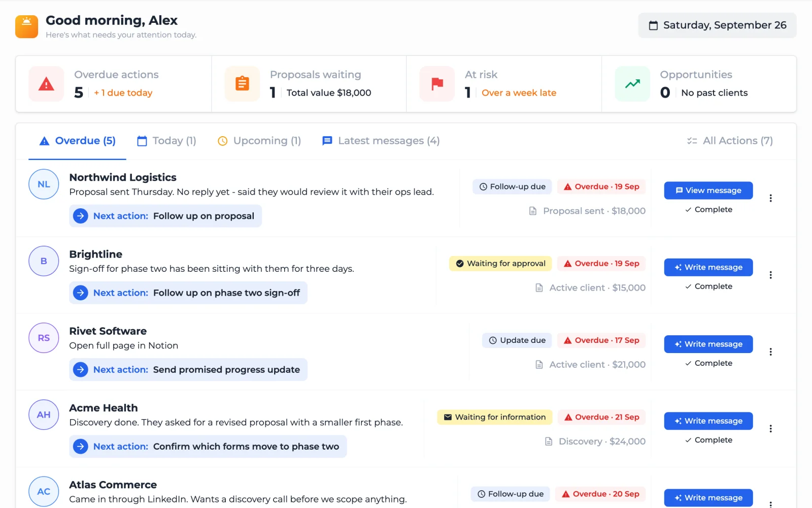Screen dimensions: 812x508
Task: Mark Rivet Software action as Complete
Action: [708, 363]
